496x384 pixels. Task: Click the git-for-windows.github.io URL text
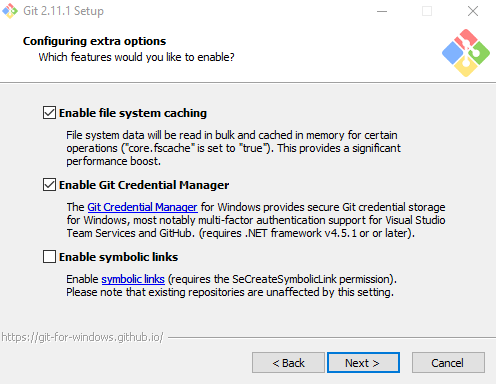click(82, 337)
